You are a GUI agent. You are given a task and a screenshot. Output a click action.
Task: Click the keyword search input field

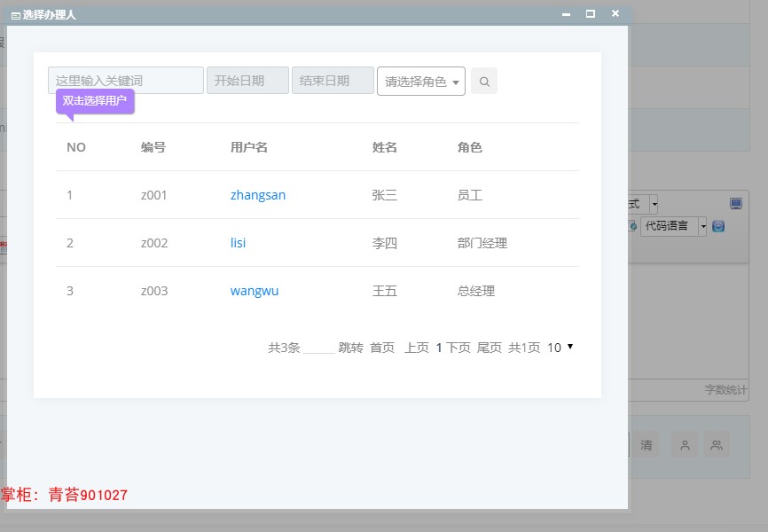(x=124, y=80)
